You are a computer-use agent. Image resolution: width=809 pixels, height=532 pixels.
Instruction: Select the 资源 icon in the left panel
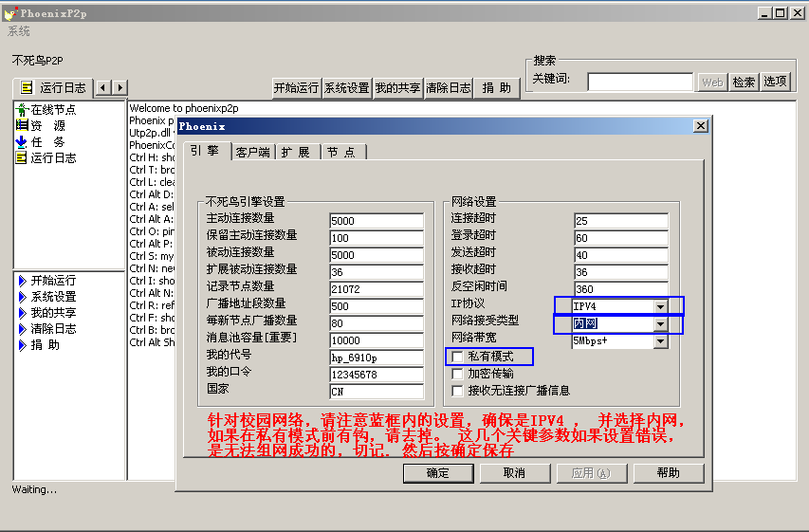click(22, 125)
